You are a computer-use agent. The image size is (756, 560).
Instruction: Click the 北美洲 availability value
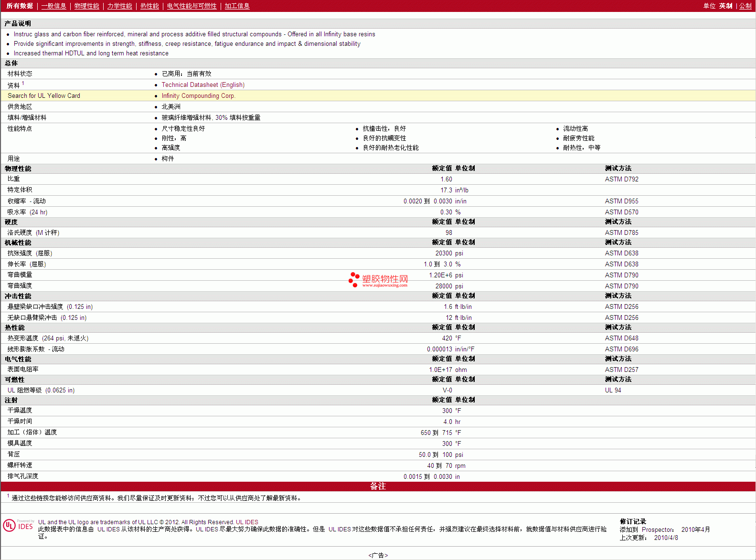point(171,106)
